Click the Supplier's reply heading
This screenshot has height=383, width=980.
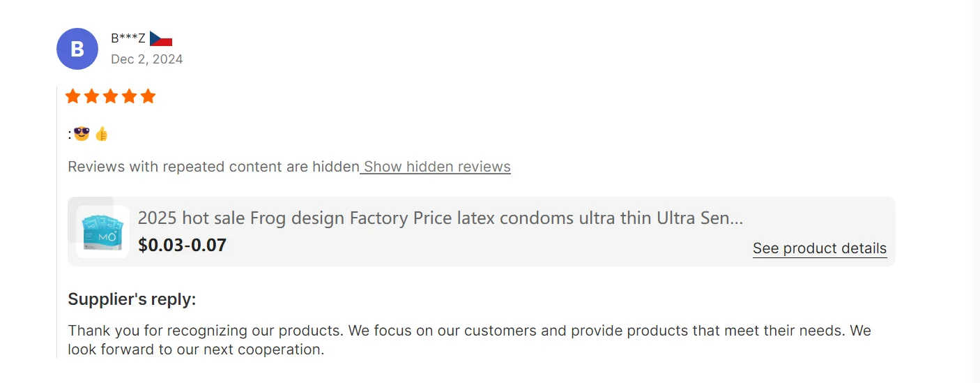[132, 299]
